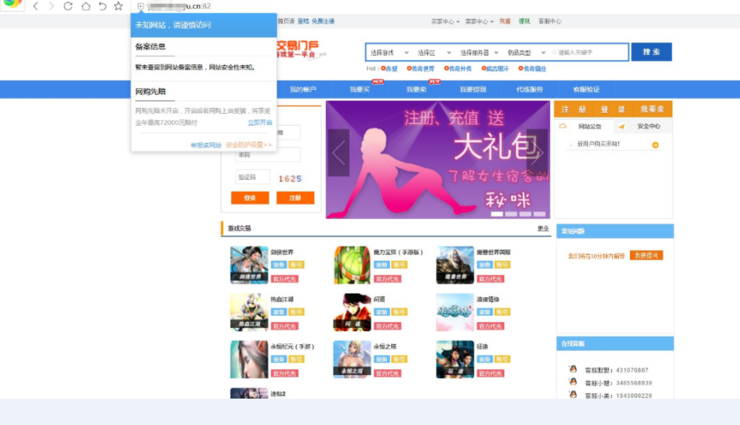Viewport: 740px width, 425px height.
Task: Click the browser back arrow
Action: [36, 7]
